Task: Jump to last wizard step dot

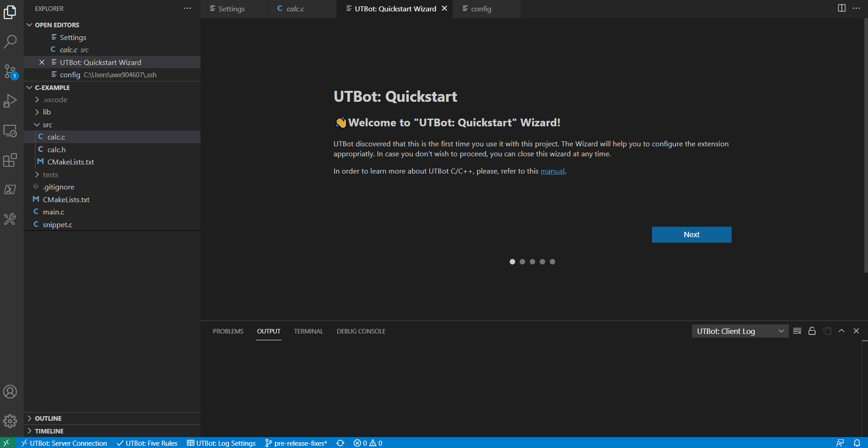Action: pos(552,262)
